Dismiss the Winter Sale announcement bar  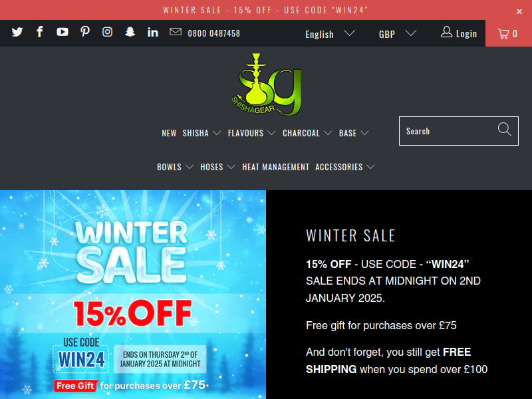coord(519,12)
